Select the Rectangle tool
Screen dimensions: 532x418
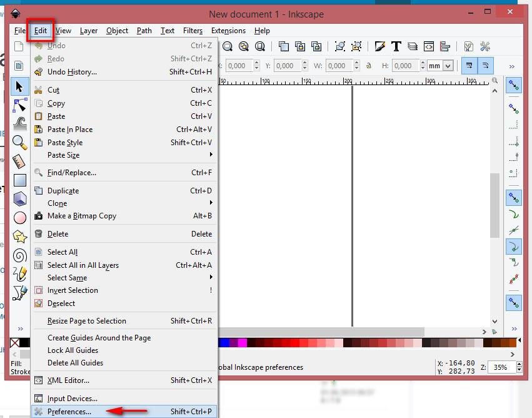(19, 180)
